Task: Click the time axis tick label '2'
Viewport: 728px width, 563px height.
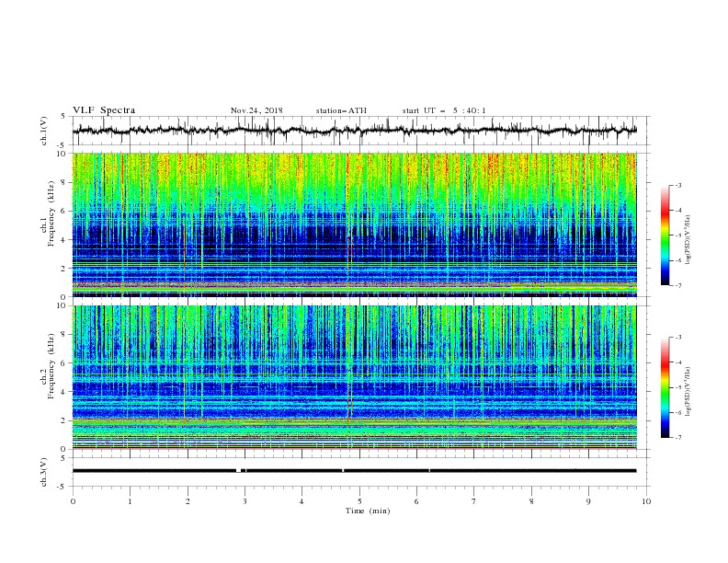Action: coord(188,501)
